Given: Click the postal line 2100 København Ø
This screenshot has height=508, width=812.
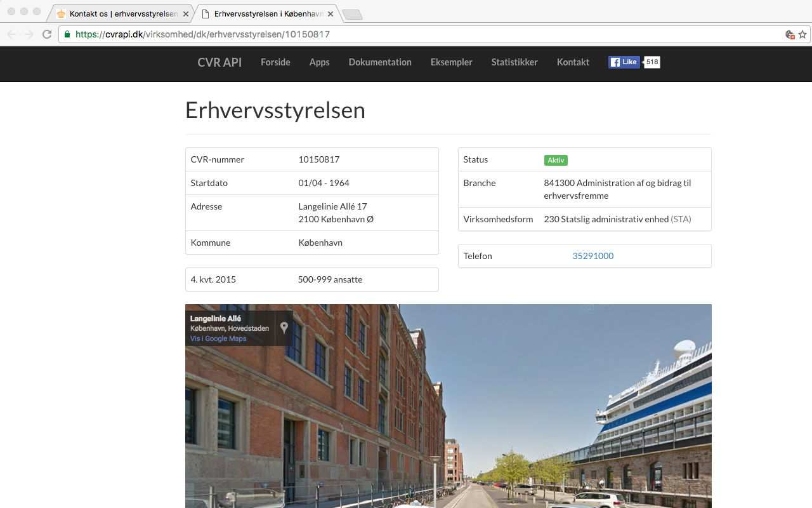Looking at the screenshot, I should click(336, 219).
